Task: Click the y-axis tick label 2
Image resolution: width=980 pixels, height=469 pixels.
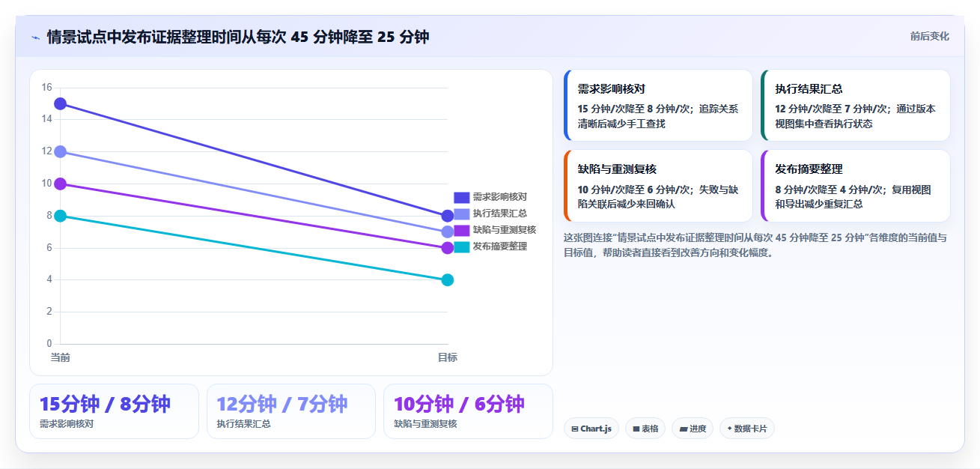Action: [49, 312]
